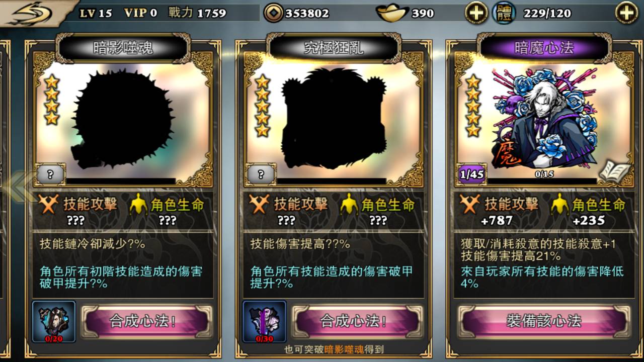Click 合成心法 button under 究極狂亂
The image size is (644, 362).
coord(357,321)
